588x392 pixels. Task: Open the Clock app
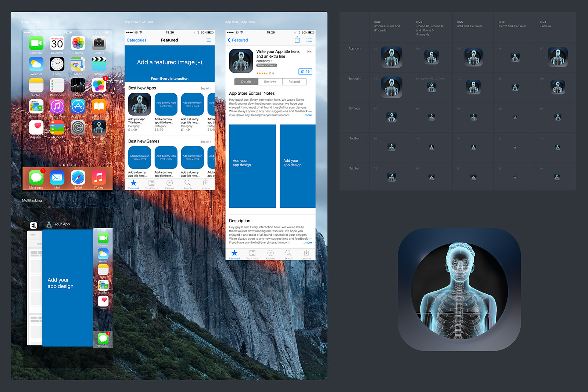click(x=57, y=64)
